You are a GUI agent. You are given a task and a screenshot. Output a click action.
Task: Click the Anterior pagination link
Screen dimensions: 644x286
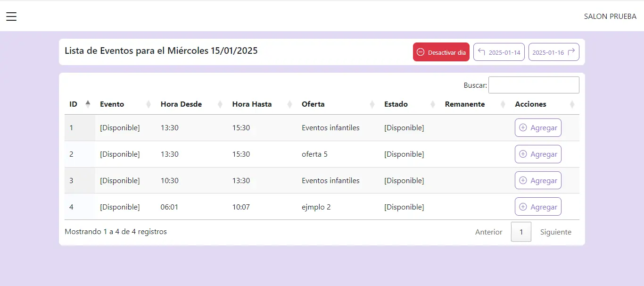[489, 232]
